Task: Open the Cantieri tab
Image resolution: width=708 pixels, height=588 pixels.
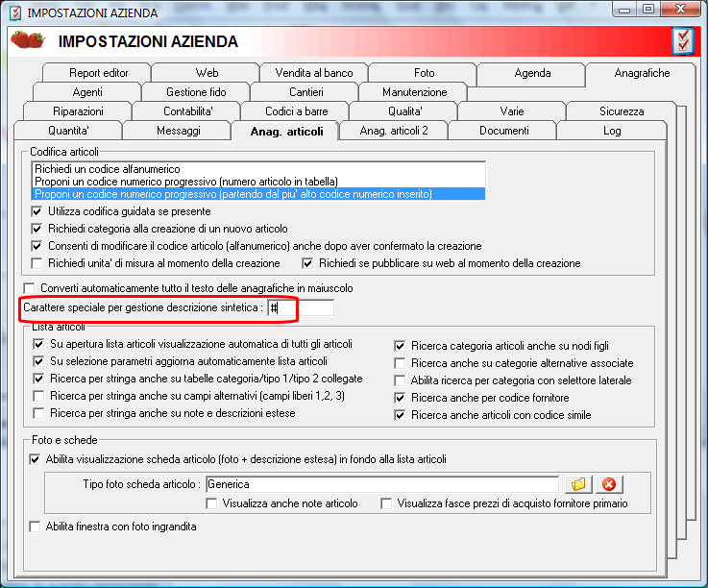Action: 305,92
